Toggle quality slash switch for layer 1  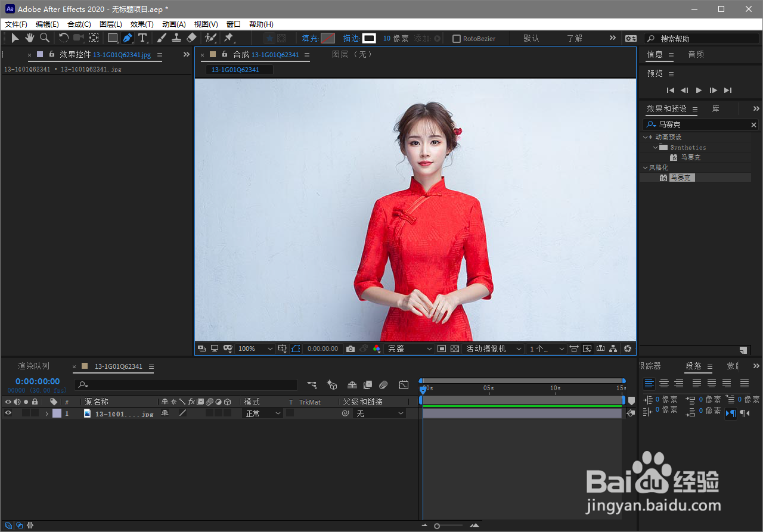182,413
